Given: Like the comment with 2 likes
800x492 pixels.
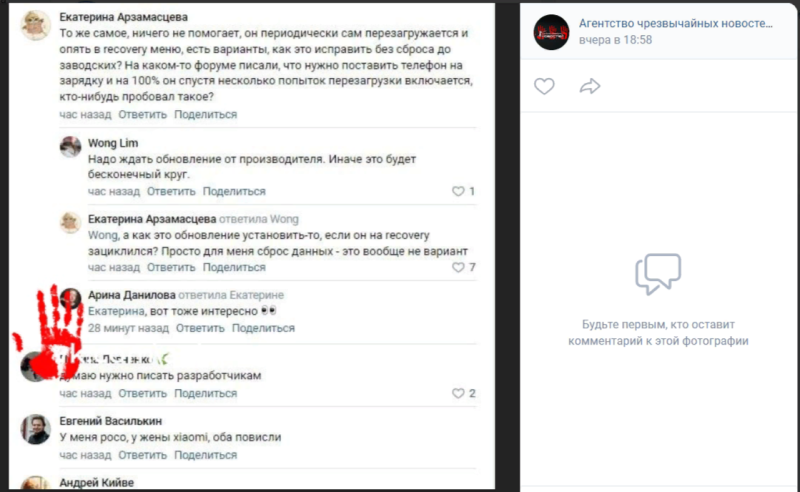Looking at the screenshot, I should 459,394.
